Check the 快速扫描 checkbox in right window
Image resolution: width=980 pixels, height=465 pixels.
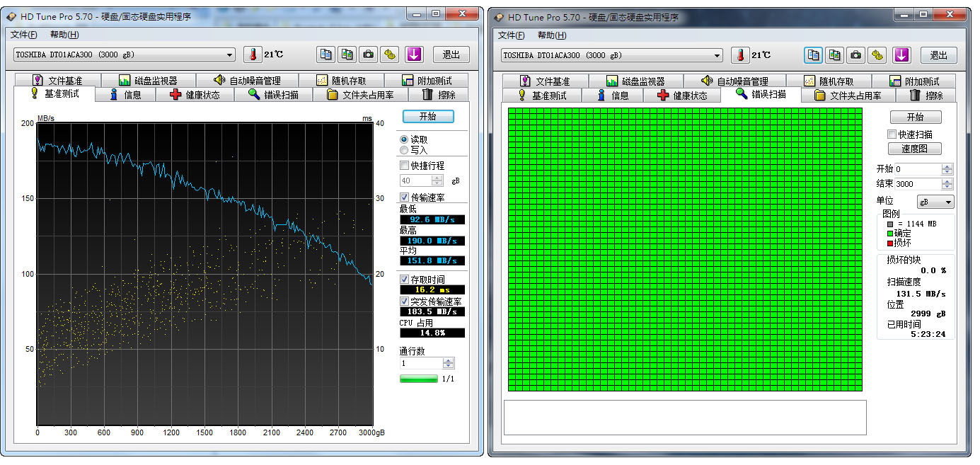pyautogui.click(x=892, y=134)
